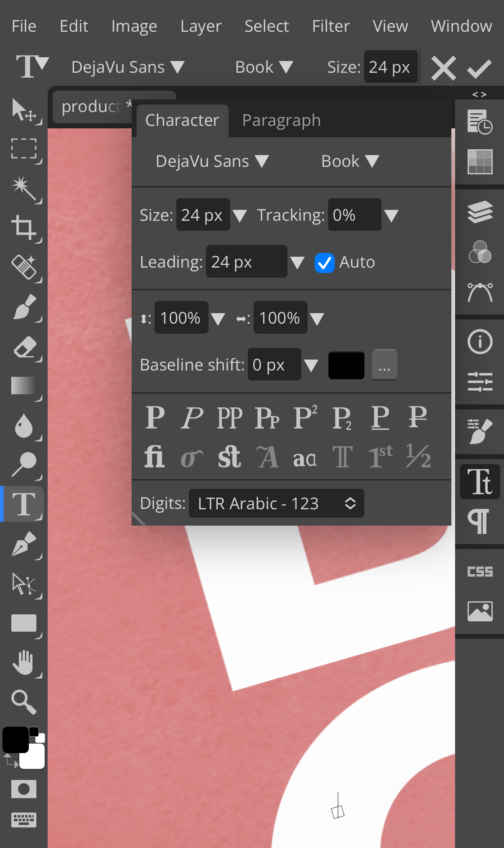
Task: Open the Layer menu
Action: coord(201,26)
